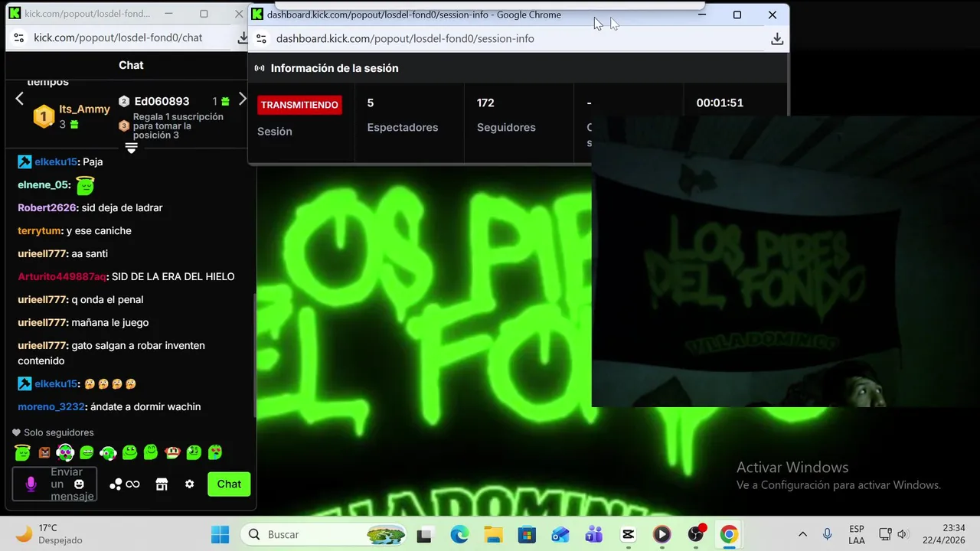Viewport: 980px width, 551px height.
Task: Open volume and network quick settings
Action: 893,534
